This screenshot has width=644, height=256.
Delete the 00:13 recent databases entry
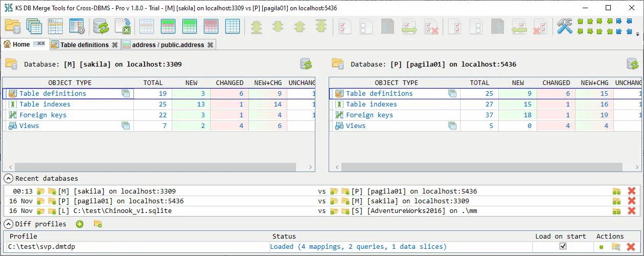(x=632, y=191)
